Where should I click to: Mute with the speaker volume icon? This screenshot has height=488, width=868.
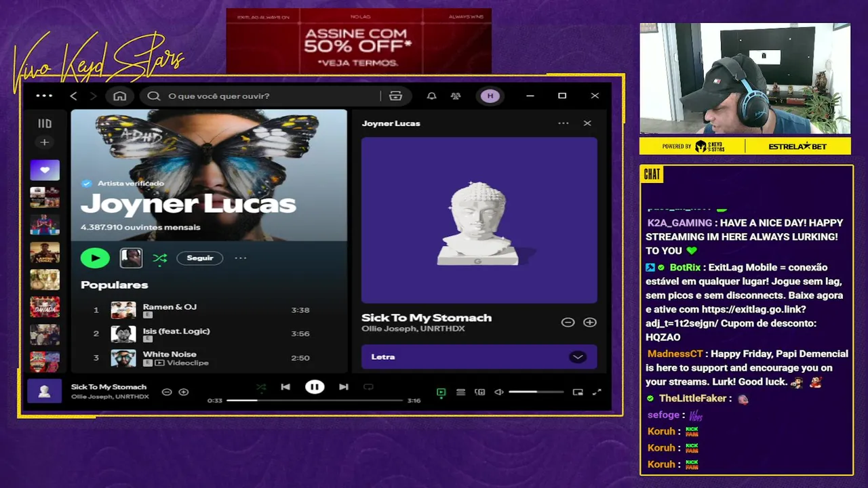click(x=499, y=392)
